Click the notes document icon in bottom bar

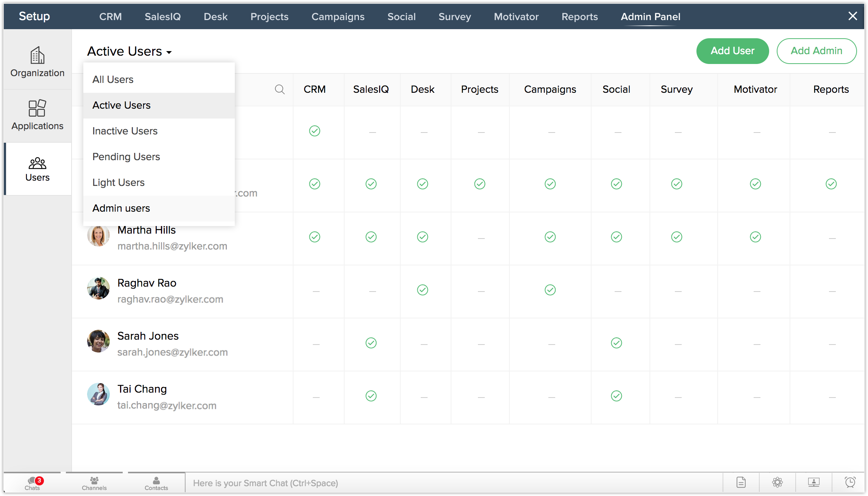point(741,482)
